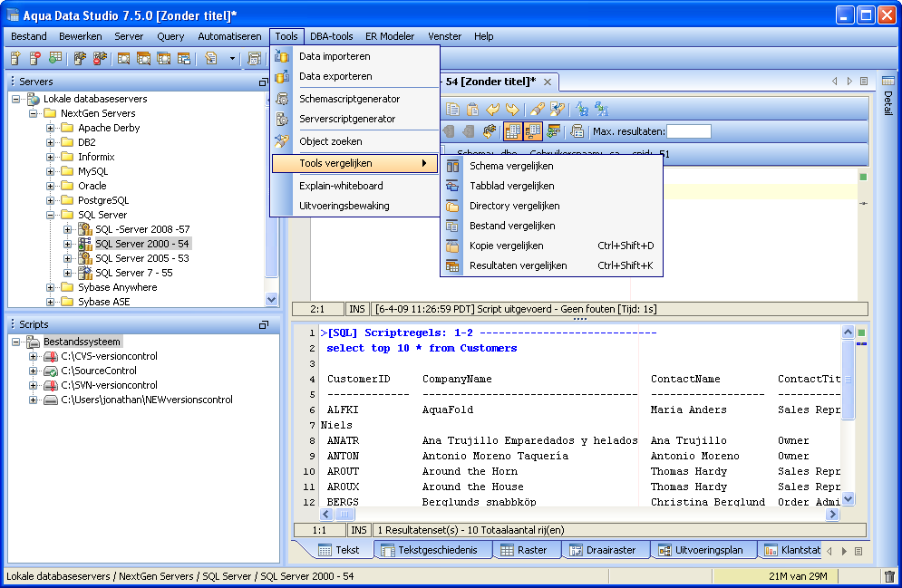Screen dimensions: 902x588
Task: Click the reconnect plug icon in query toolbar
Action: point(489,131)
